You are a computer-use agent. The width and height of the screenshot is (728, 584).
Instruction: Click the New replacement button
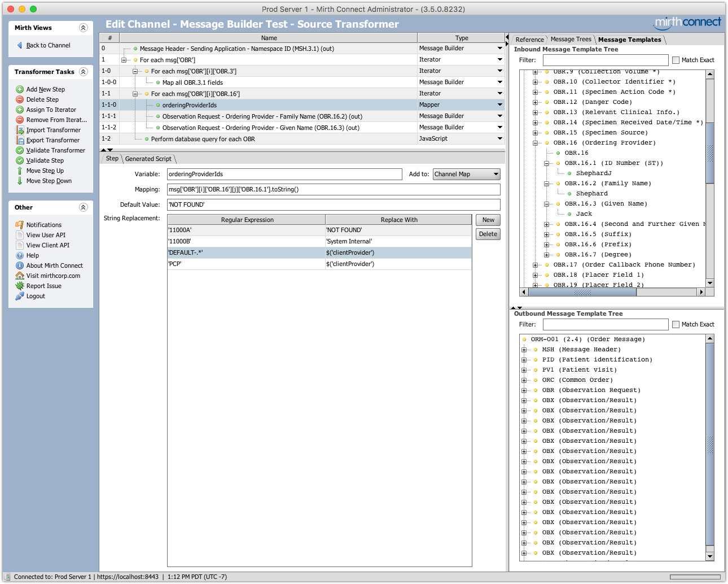click(x=488, y=220)
